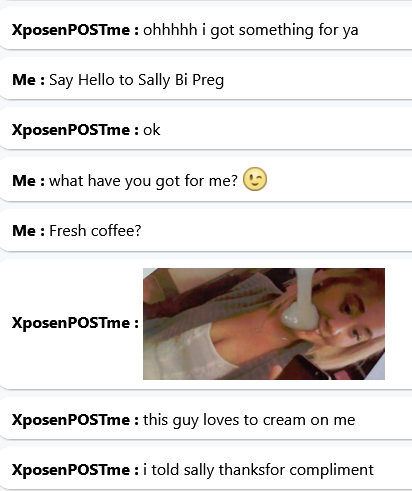Select the message beginning 'this guy loves'

coord(249,420)
